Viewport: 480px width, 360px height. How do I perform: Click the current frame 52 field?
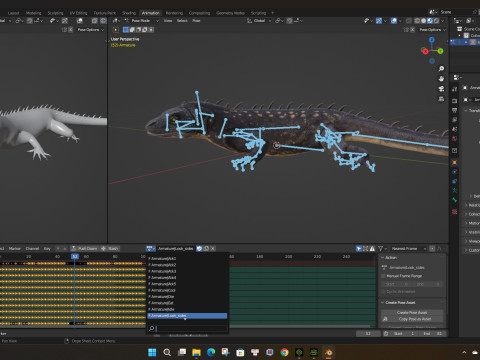[x=368, y=334]
